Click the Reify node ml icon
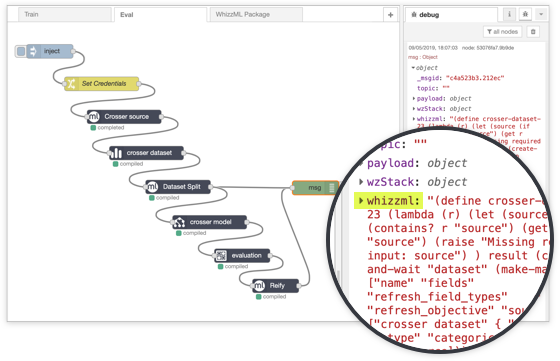The width and height of the screenshot is (560, 361). point(259,286)
